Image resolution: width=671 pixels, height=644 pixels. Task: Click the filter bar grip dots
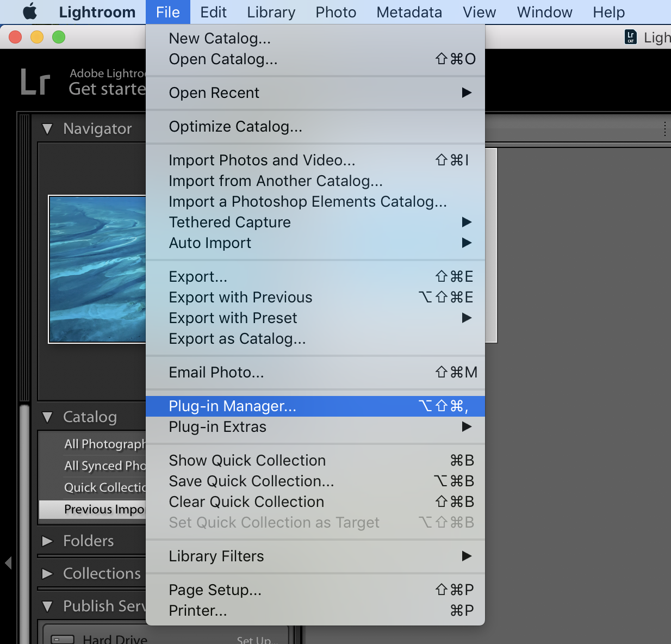[x=665, y=129]
